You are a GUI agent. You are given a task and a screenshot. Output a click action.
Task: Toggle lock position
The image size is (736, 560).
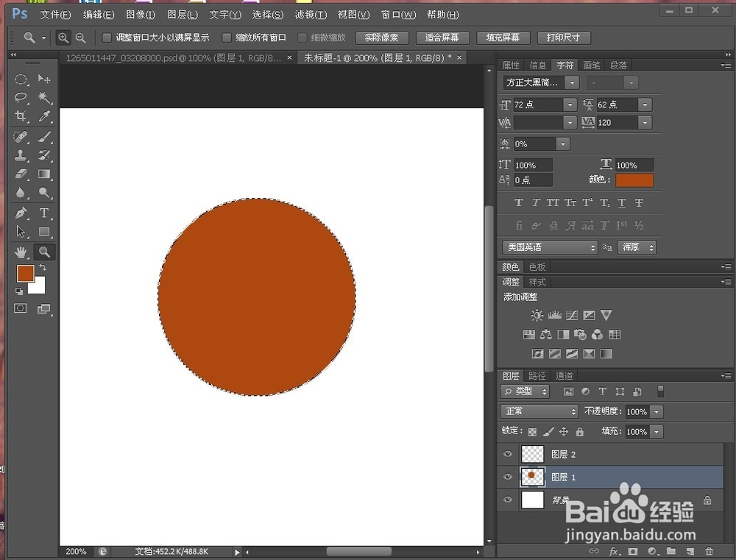[564, 431]
